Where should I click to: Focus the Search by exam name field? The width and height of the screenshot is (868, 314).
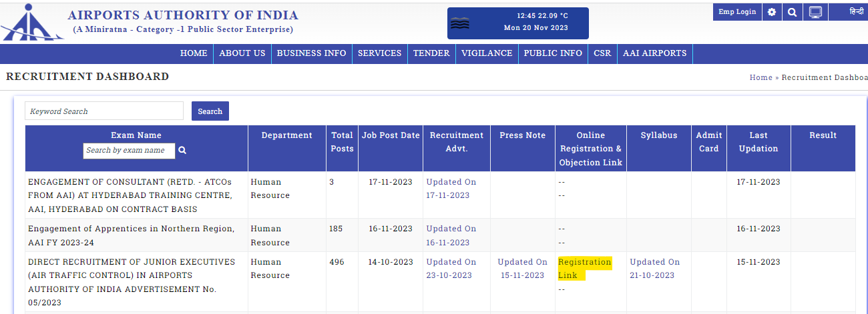pos(129,151)
